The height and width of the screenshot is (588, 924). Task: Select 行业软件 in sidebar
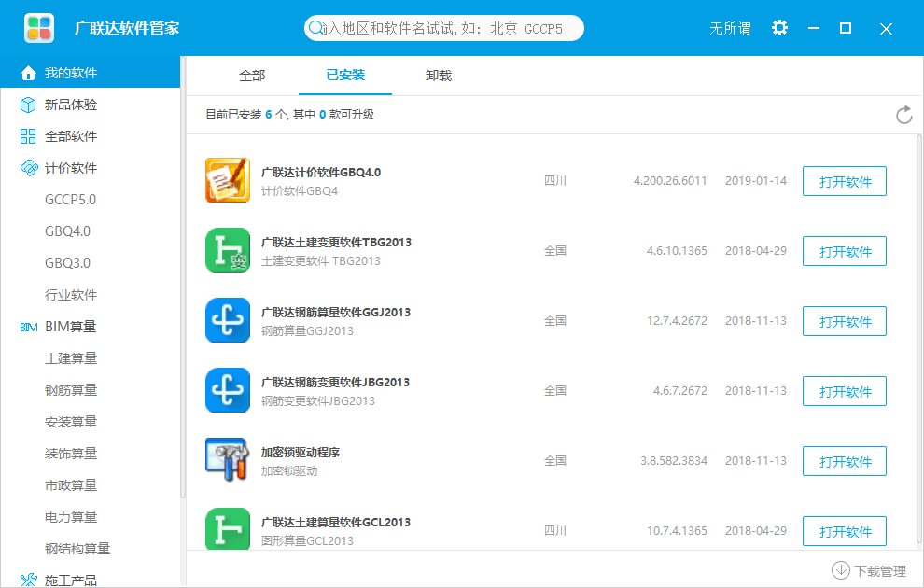pyautogui.click(x=71, y=295)
